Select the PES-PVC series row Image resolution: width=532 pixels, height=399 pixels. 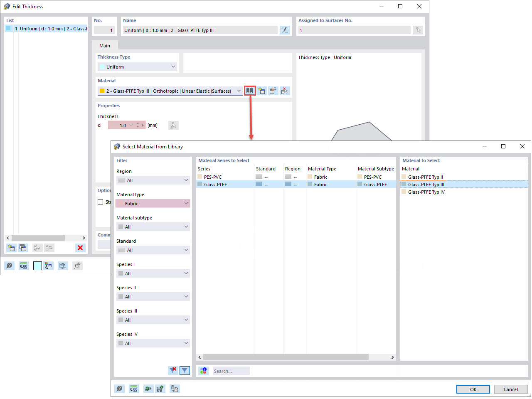[x=296, y=177]
